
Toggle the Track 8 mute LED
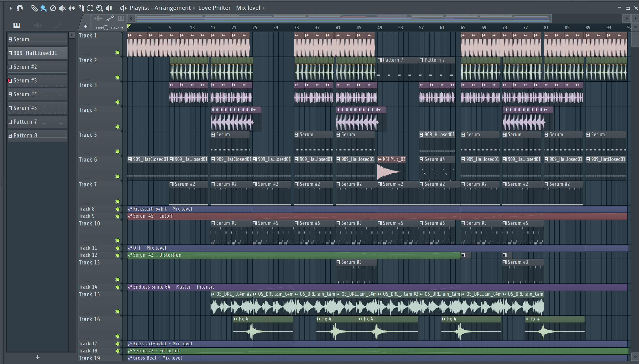[118, 209]
